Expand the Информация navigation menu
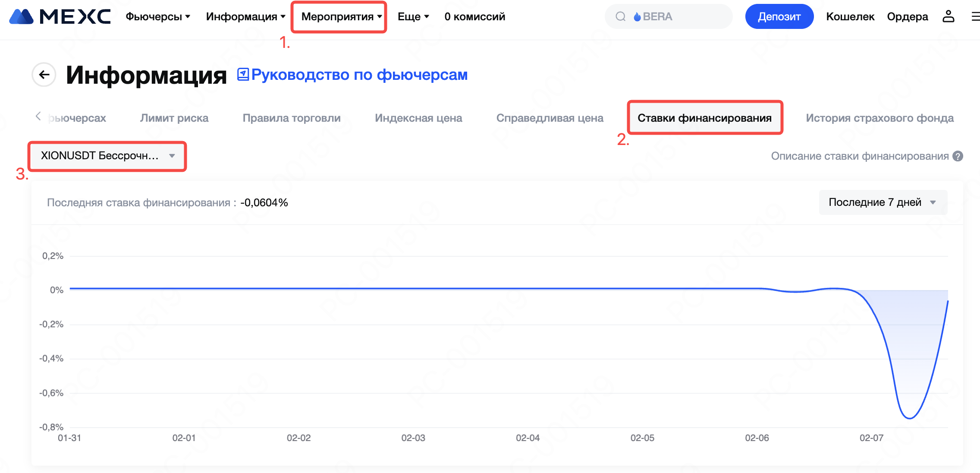The image size is (980, 473). click(245, 16)
